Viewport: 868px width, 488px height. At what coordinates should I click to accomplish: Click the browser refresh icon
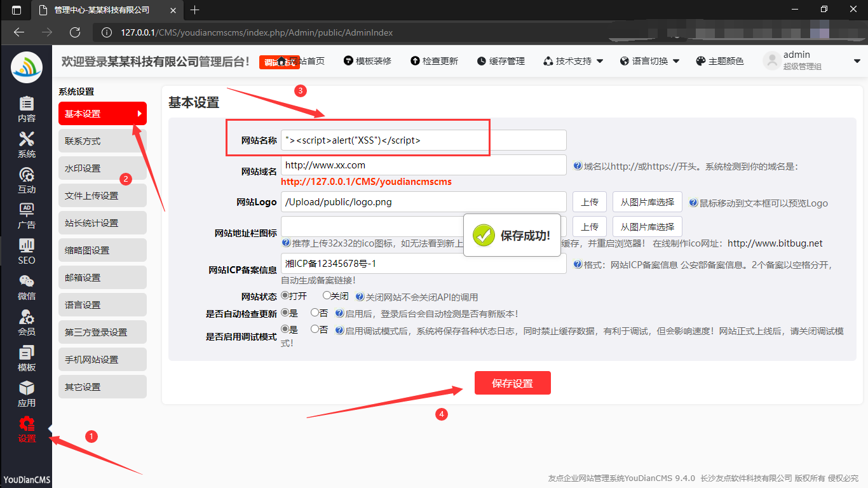(75, 32)
